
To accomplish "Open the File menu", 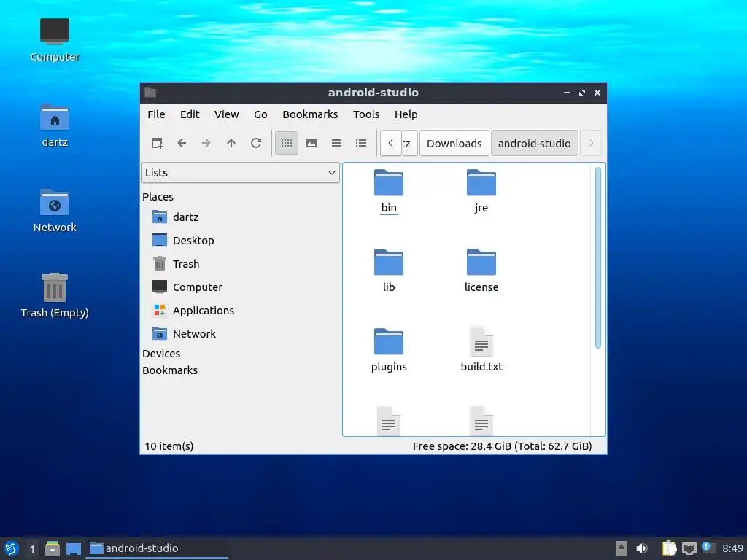I will 156,114.
